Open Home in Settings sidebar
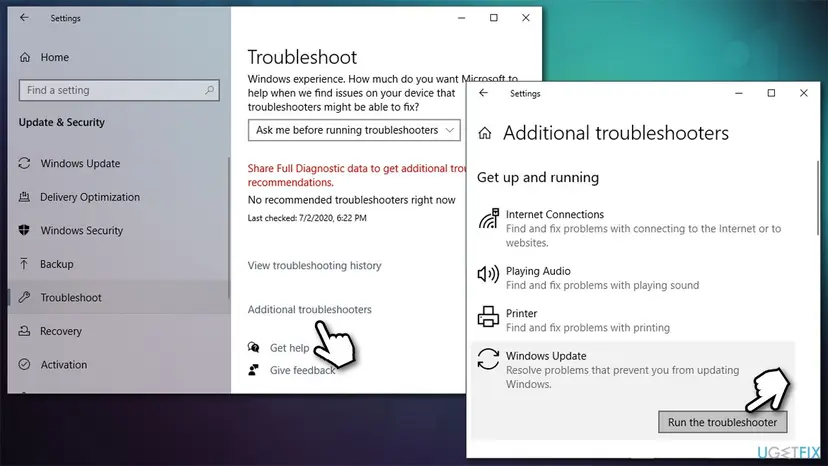This screenshot has height=466, width=828. (54, 57)
